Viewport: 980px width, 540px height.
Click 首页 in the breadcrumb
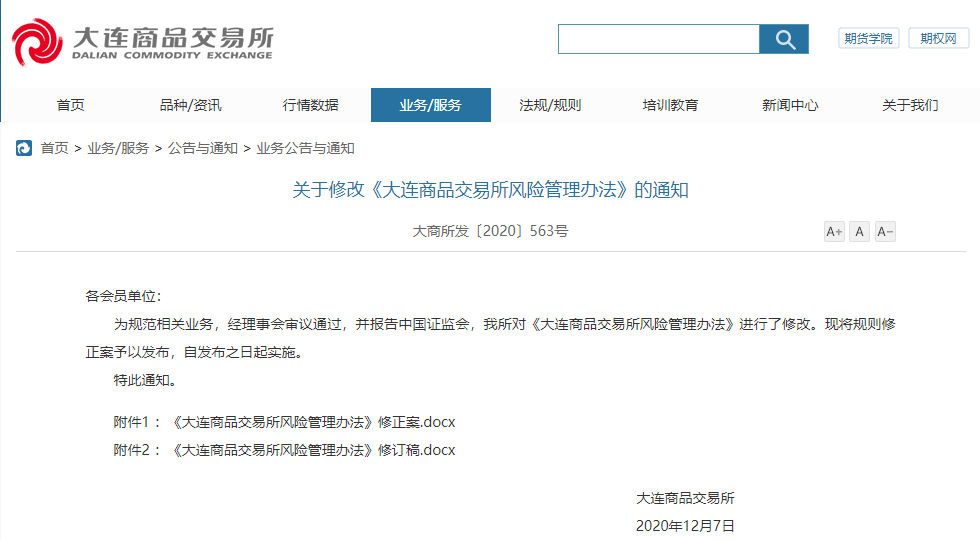[x=54, y=148]
